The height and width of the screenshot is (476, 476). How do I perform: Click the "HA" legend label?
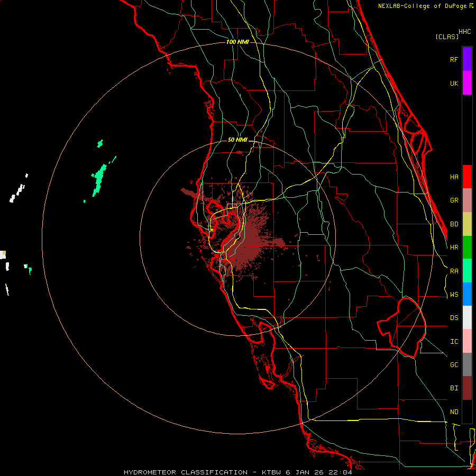pos(454,177)
